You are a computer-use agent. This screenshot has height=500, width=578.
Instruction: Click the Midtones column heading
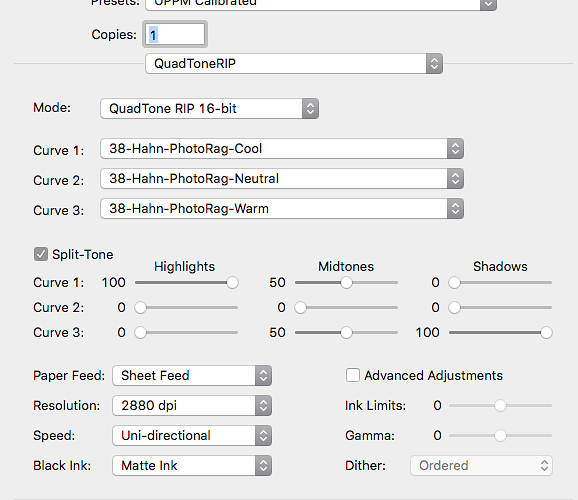pos(346,267)
